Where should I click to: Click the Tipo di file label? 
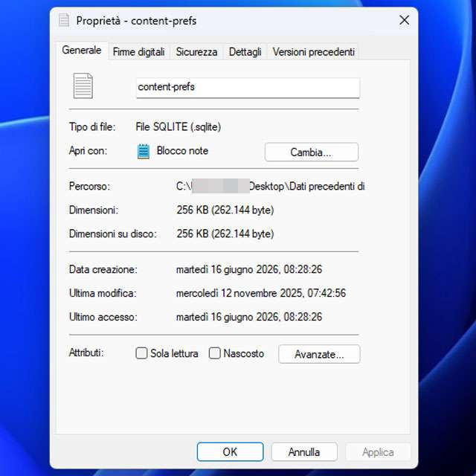pyautogui.click(x=92, y=127)
